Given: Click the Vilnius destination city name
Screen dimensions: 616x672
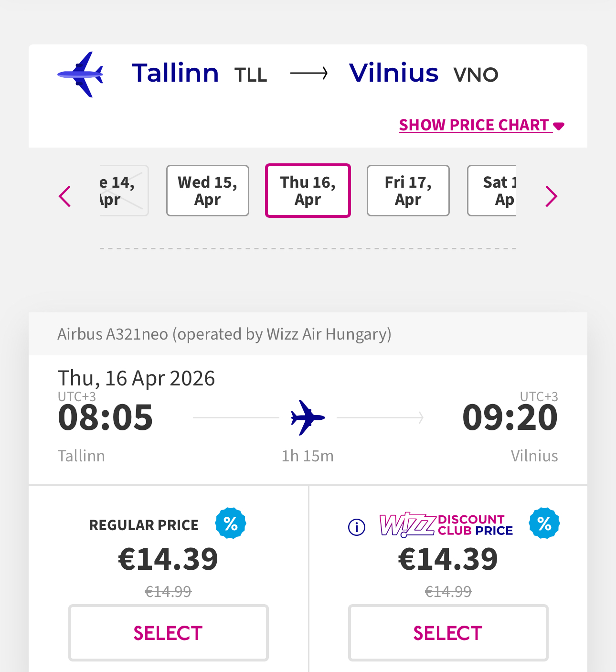Looking at the screenshot, I should pos(393,73).
